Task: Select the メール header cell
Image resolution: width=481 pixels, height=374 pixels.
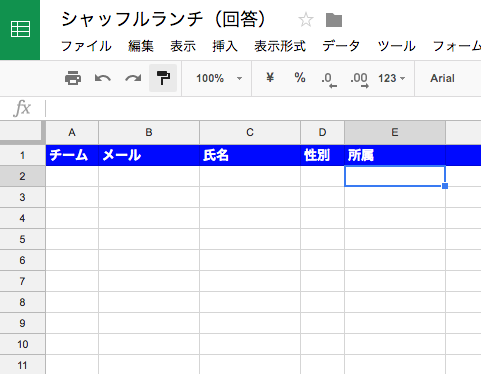Action: (149, 155)
